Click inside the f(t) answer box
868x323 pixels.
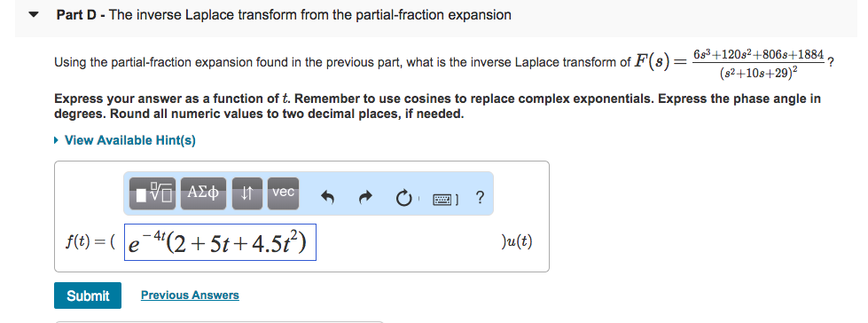pos(220,242)
